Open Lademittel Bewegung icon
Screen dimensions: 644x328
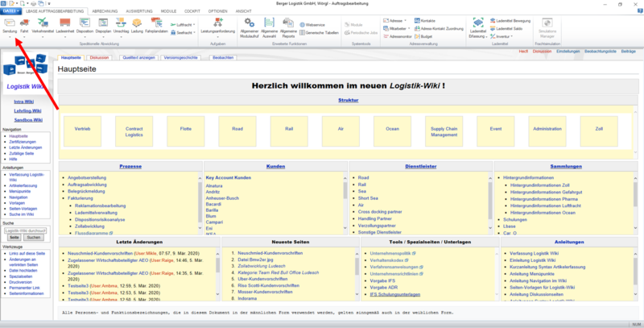(x=493, y=21)
